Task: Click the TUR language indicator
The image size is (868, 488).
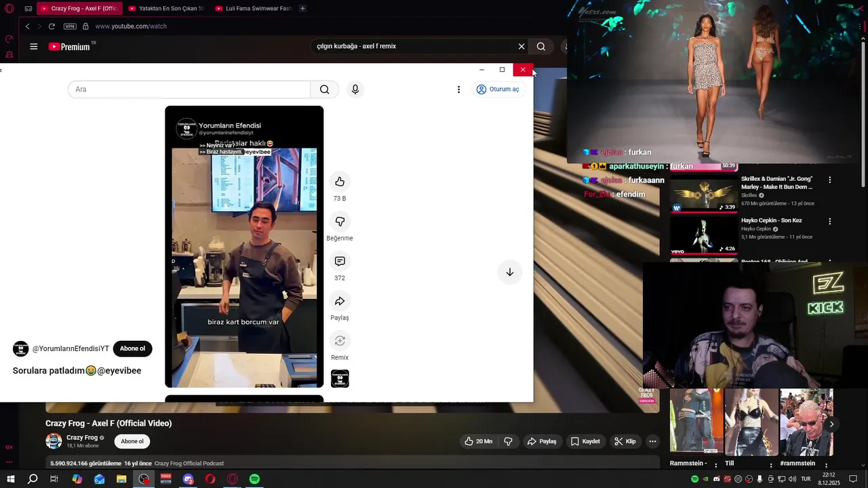Action: pyautogui.click(x=806, y=479)
